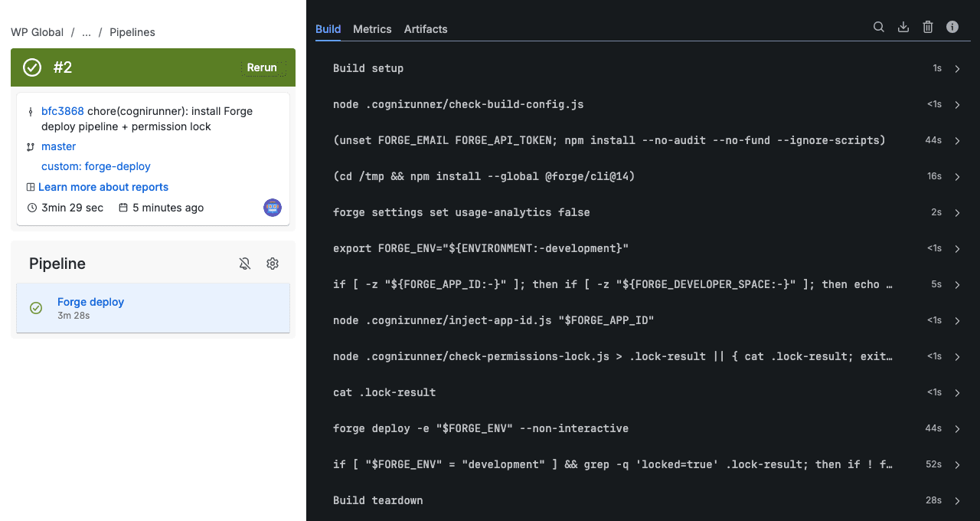Viewport: 980px width, 521px height.
Task: Click 'node .cognirunner/check-build-config.js' text
Action: pos(459,104)
